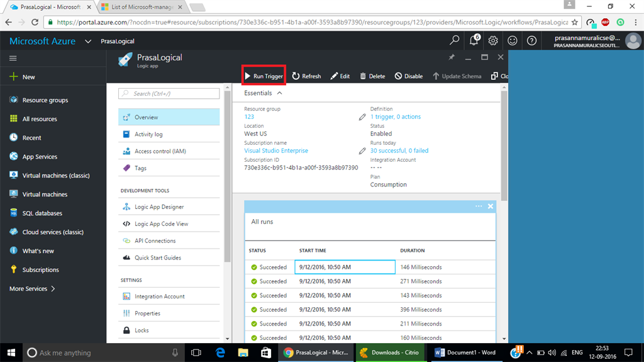Switch to Document1 - Word taskbar item
The height and width of the screenshot is (362, 644).
tap(465, 353)
